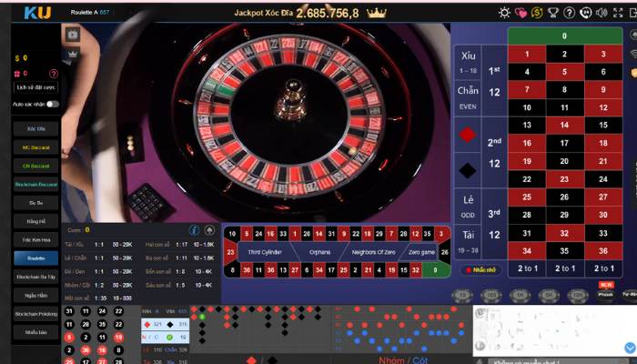Bet on the black diamond
The height and width of the screenshot is (364, 637).
[467, 170]
